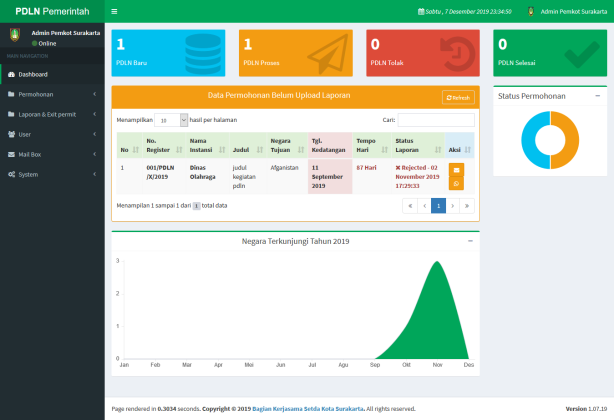The image size is (614, 420).
Task: Collapse the Status Permohonan panel
Action: pyautogui.click(x=597, y=96)
